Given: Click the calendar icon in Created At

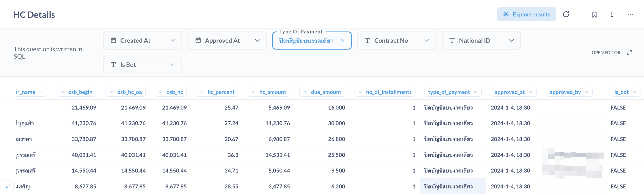Looking at the screenshot, I should pos(113,41).
